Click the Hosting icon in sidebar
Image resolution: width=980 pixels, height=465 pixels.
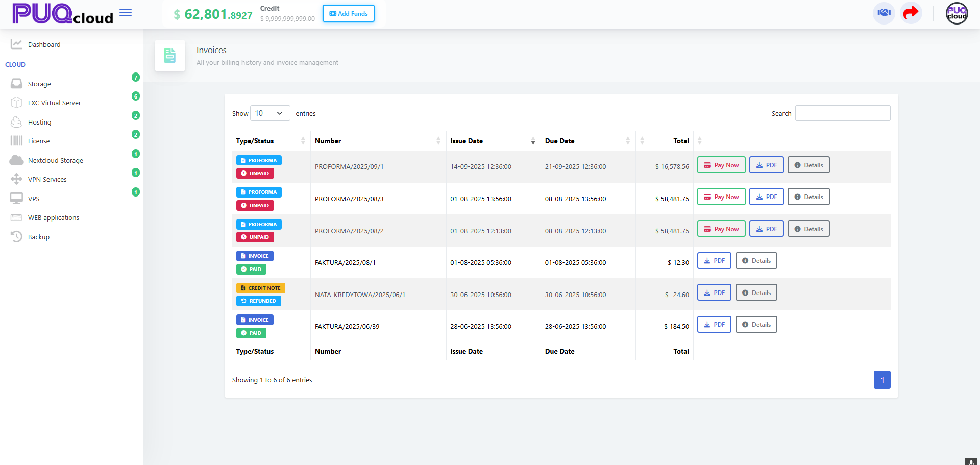pos(16,122)
